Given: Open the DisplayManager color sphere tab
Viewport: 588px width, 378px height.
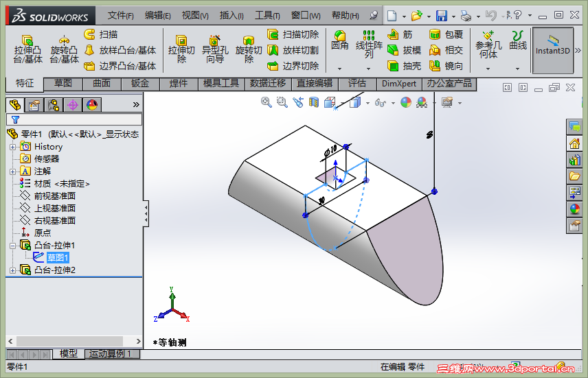Looking at the screenshot, I should coord(92,105).
